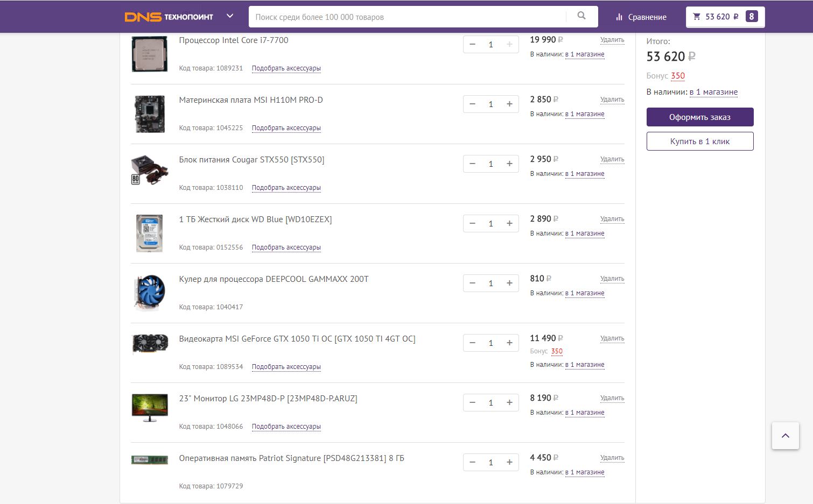Click the scroll-to-top arrow button
This screenshot has height=504, width=813.
786,436
